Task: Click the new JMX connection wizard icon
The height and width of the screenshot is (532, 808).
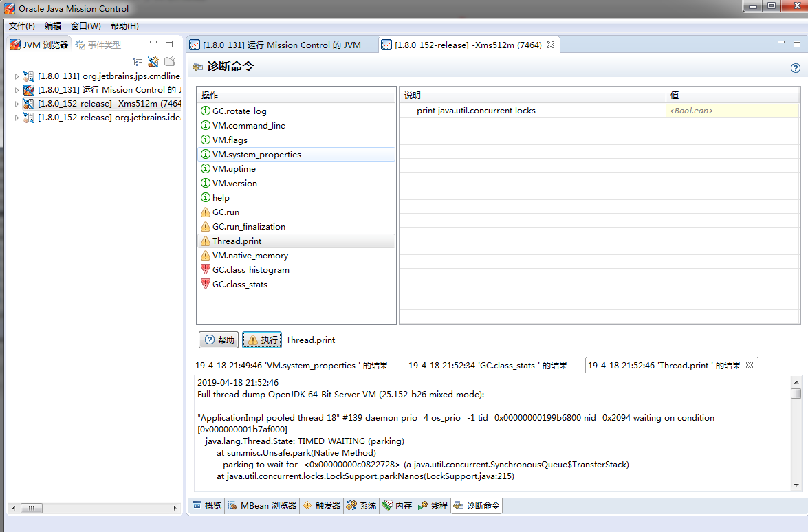Action: click(x=153, y=62)
